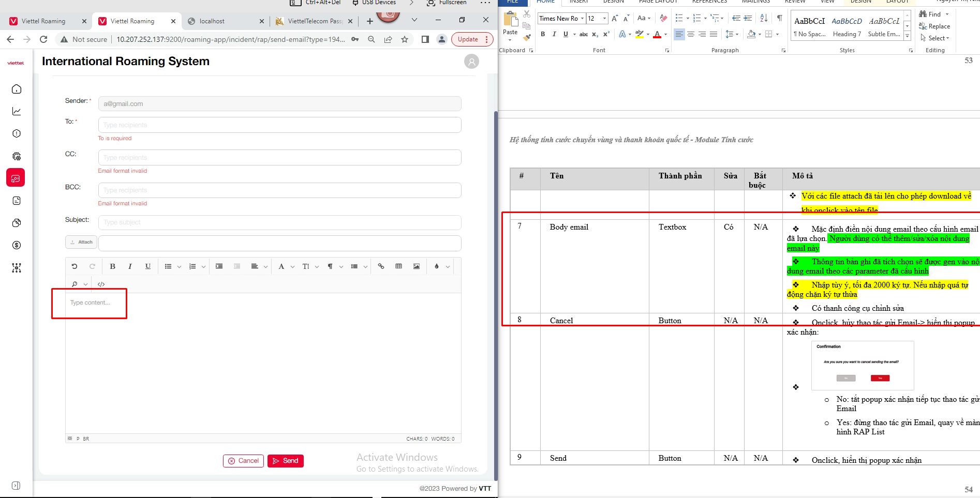Toggle italic in the email editor toolbar
980x498 pixels.
pos(130,266)
